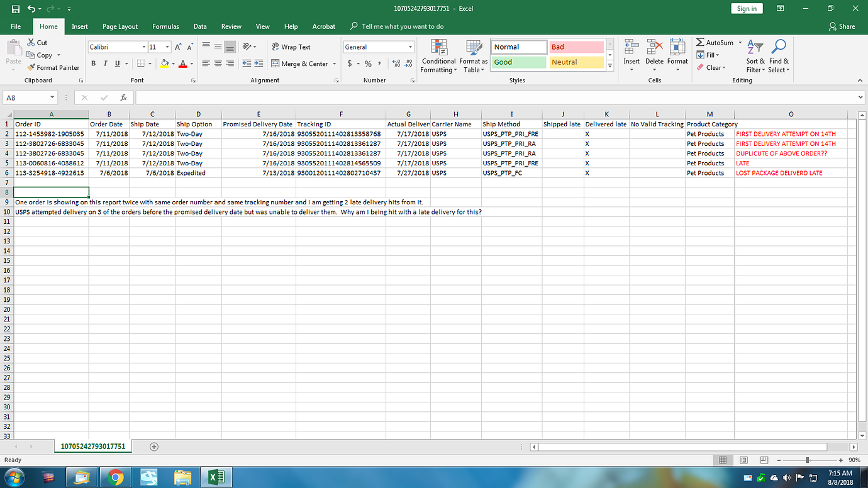The width and height of the screenshot is (868, 488).
Task: Click the AutoSum sigma icon
Action: tap(700, 42)
